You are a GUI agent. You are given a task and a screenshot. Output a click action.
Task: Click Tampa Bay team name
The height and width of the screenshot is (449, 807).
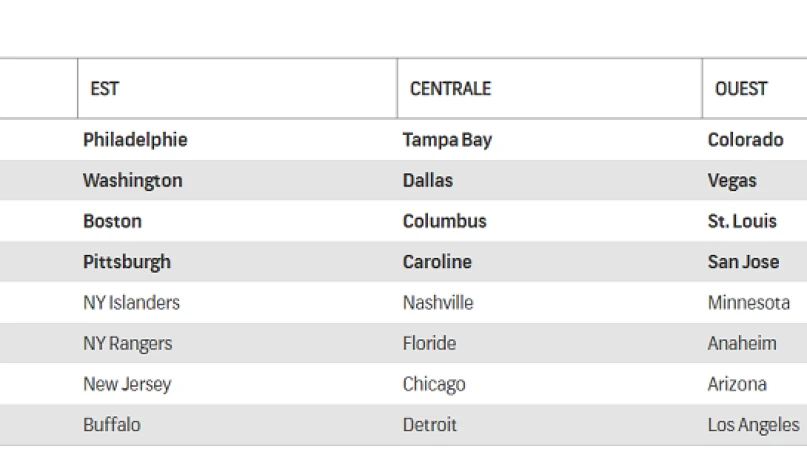tap(447, 140)
